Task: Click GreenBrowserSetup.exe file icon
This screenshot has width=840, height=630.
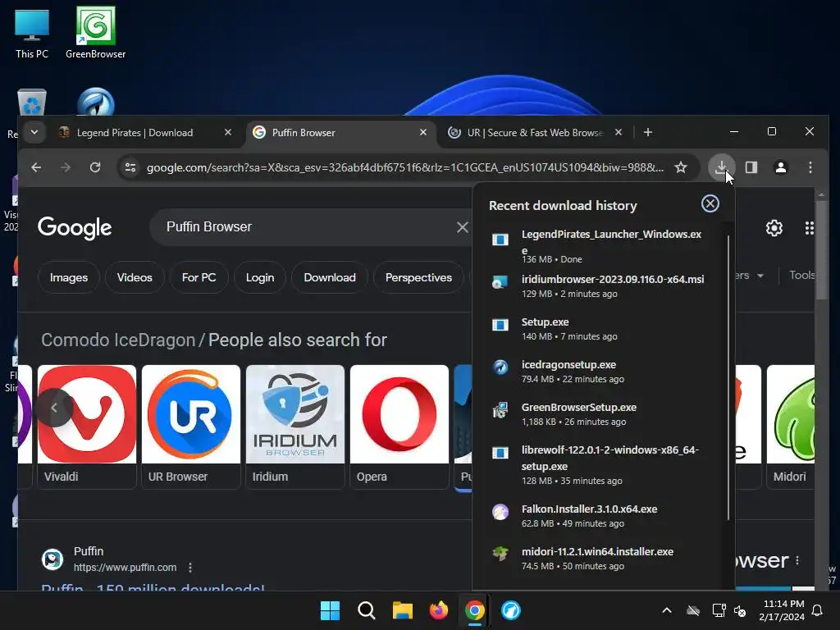Action: pyautogui.click(x=500, y=410)
